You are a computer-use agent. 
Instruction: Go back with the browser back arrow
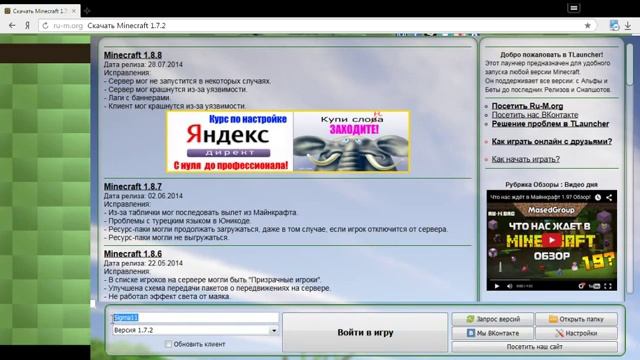tap(12, 25)
